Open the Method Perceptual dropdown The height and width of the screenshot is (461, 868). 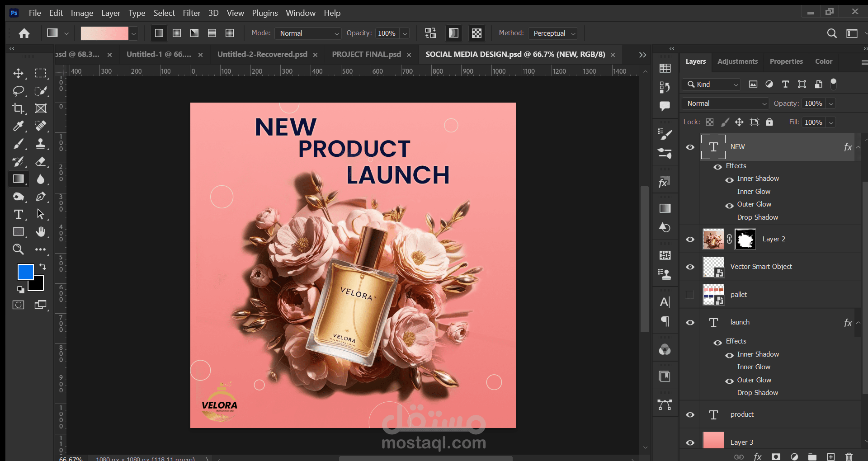[x=554, y=33]
